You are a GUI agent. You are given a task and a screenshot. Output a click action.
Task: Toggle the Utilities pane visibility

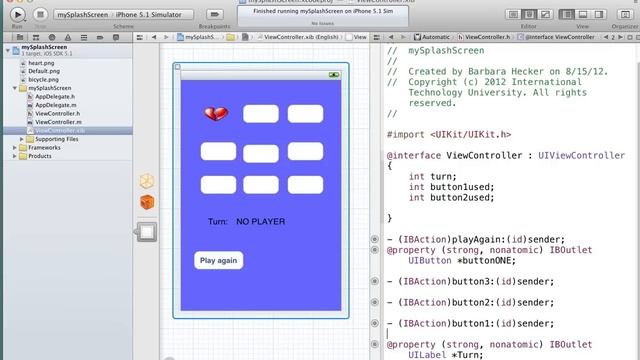(x=599, y=15)
